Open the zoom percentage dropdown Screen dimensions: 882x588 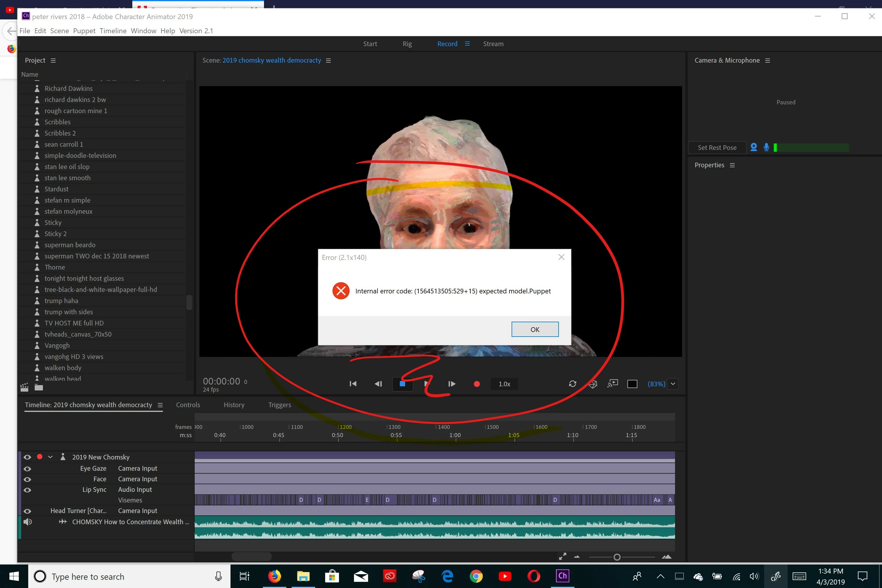pyautogui.click(x=673, y=384)
